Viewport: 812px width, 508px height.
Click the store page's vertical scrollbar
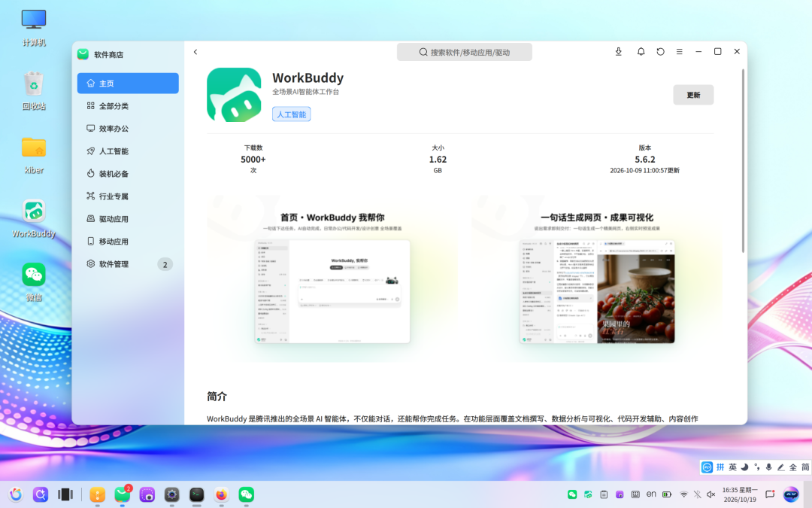point(743,161)
